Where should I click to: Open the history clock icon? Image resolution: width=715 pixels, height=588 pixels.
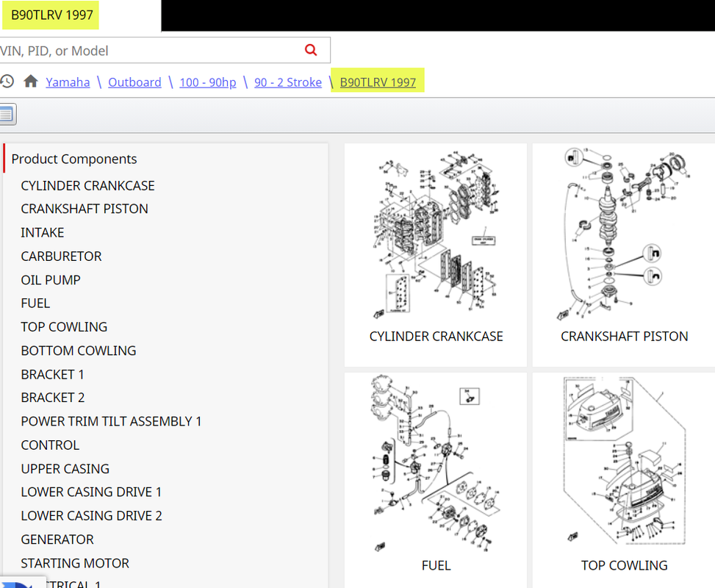coord(7,82)
